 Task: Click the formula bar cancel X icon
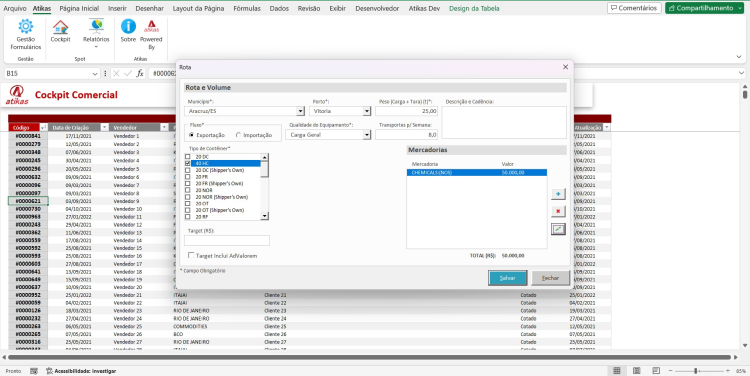116,73
